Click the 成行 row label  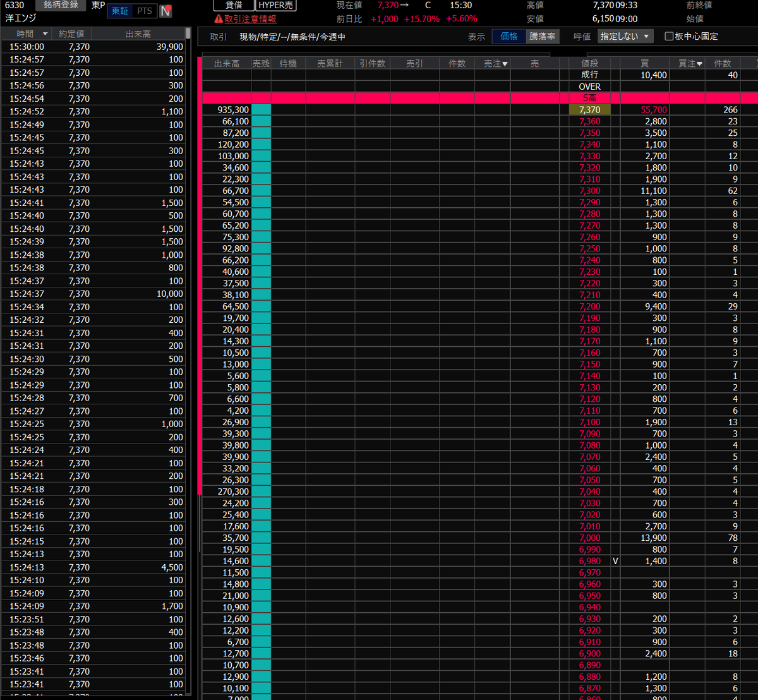click(x=589, y=75)
